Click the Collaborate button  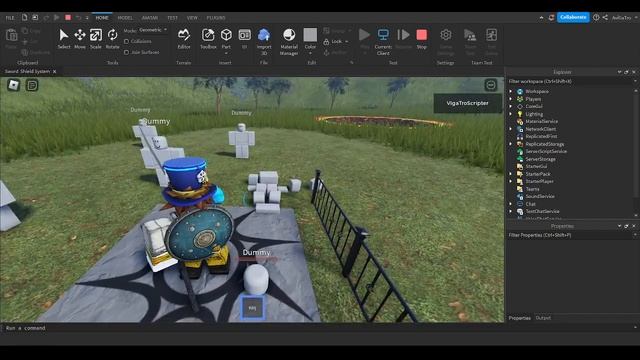(573, 17)
